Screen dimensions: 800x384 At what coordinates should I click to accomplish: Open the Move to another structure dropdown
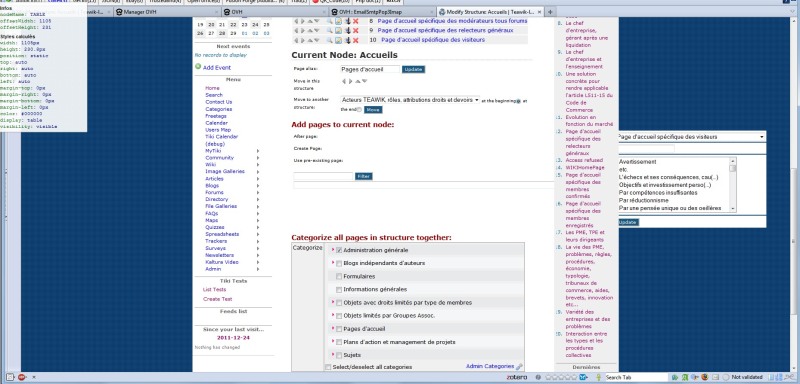click(x=410, y=100)
